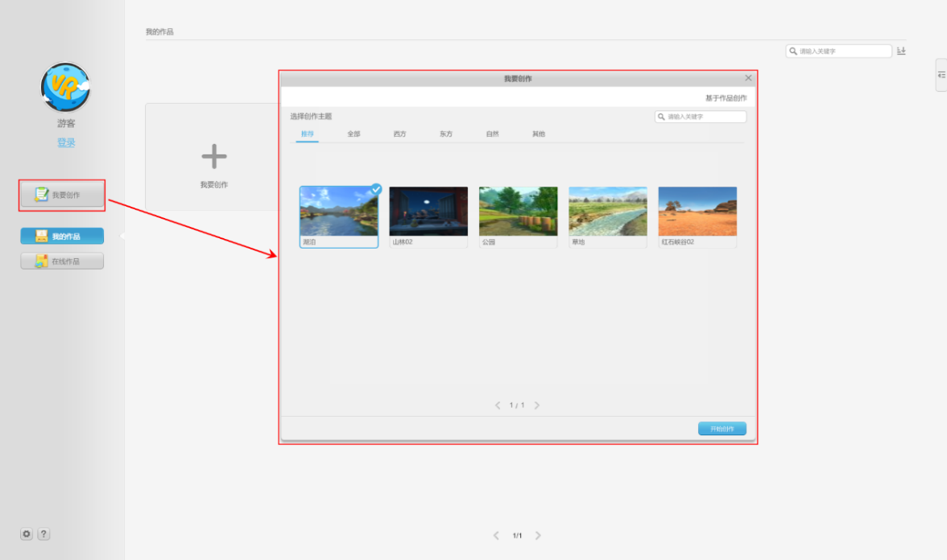The width and height of the screenshot is (947, 560).
Task: Click the sort/download icon beside main search
Action: 901,51
